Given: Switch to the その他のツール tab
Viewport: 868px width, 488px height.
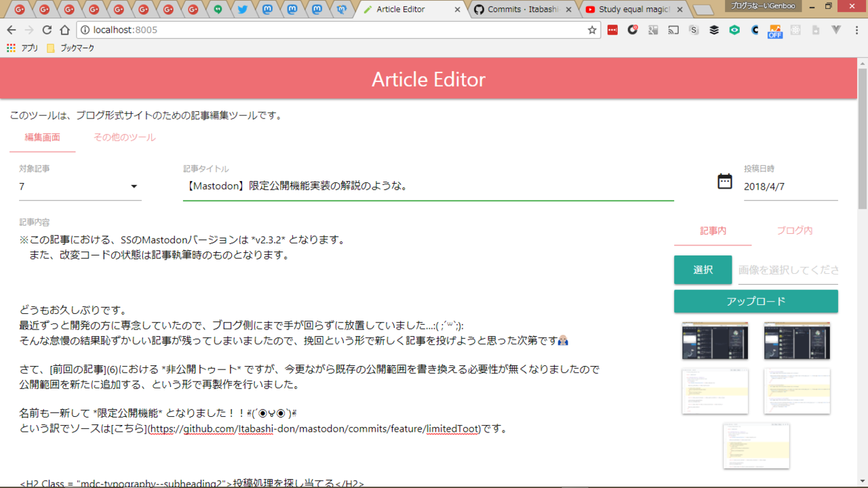Looking at the screenshot, I should tap(124, 138).
